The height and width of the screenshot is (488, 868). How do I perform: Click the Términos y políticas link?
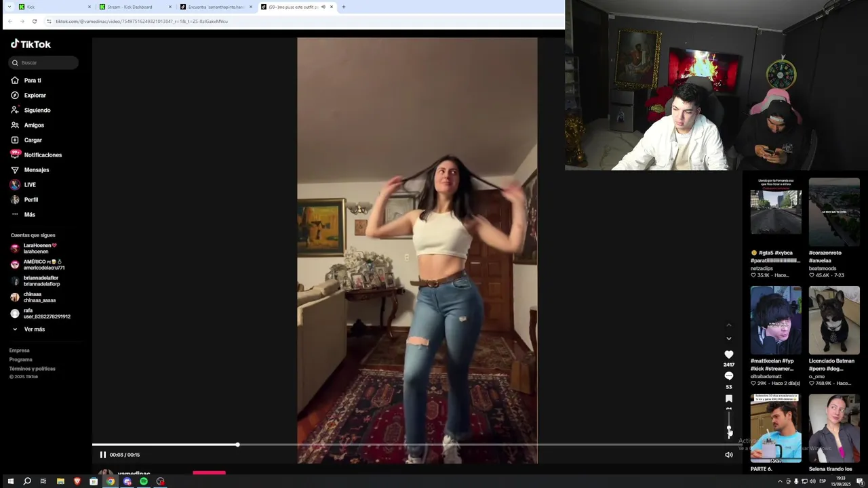[32, 369]
